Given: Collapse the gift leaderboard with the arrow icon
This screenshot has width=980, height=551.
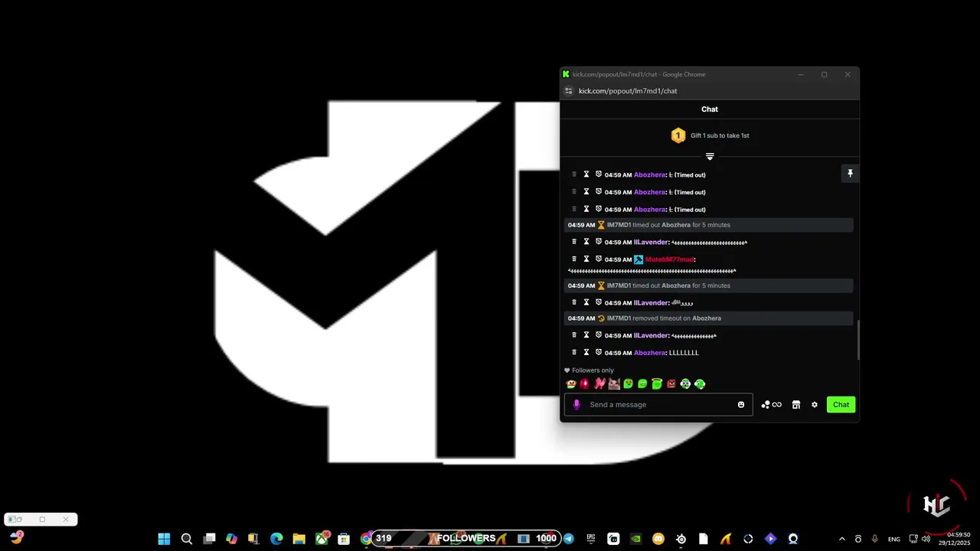Looking at the screenshot, I should pyautogui.click(x=710, y=156).
